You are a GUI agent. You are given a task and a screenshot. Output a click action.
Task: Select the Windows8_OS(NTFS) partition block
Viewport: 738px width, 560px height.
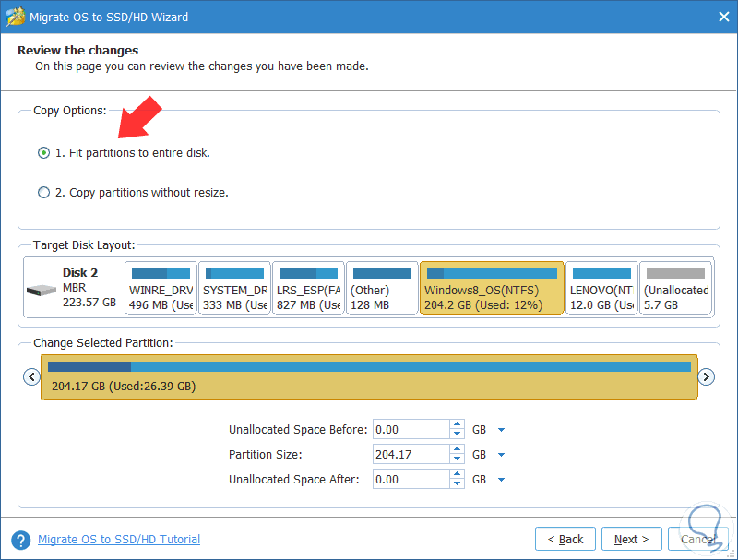point(492,288)
